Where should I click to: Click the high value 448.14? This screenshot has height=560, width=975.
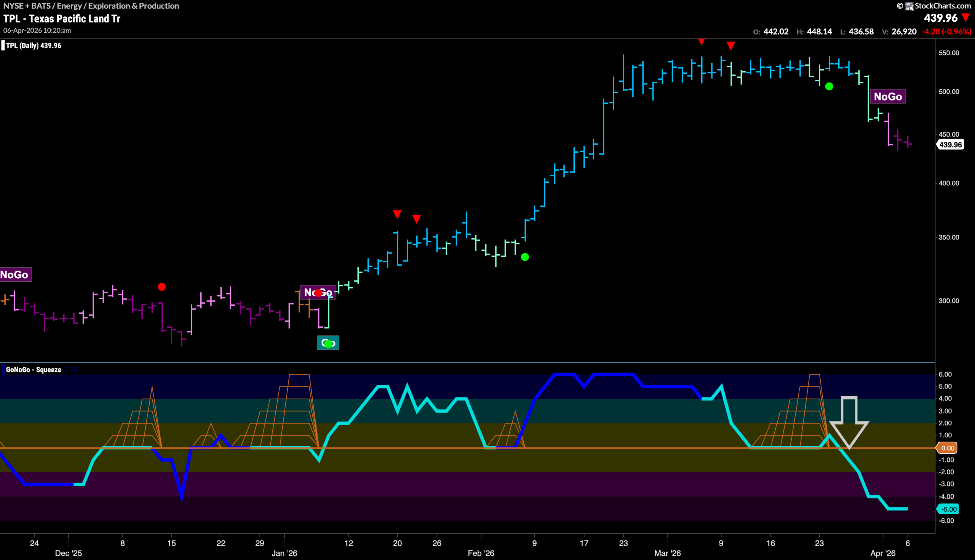point(819,32)
